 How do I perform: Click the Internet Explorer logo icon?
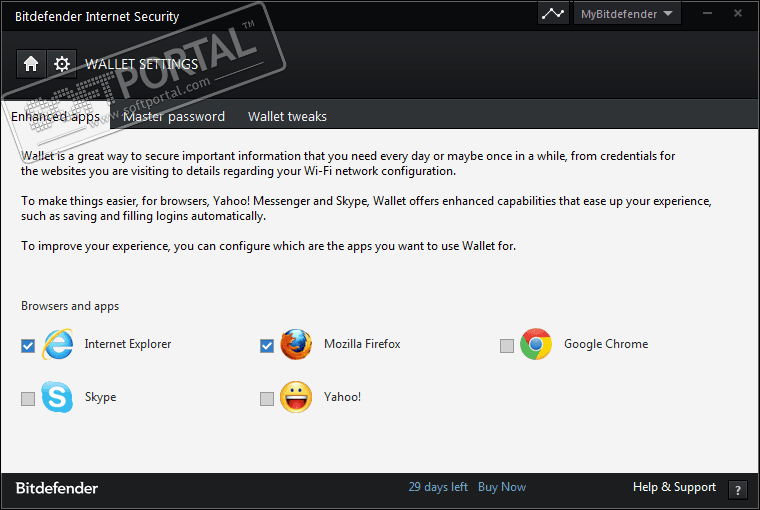click(58, 344)
